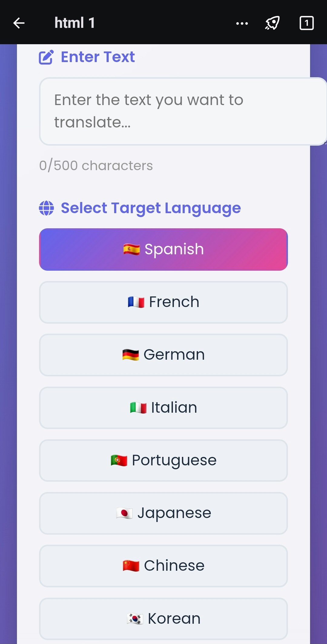Select Italian as the target language
Screen dimensions: 327x644
[x=163, y=407]
